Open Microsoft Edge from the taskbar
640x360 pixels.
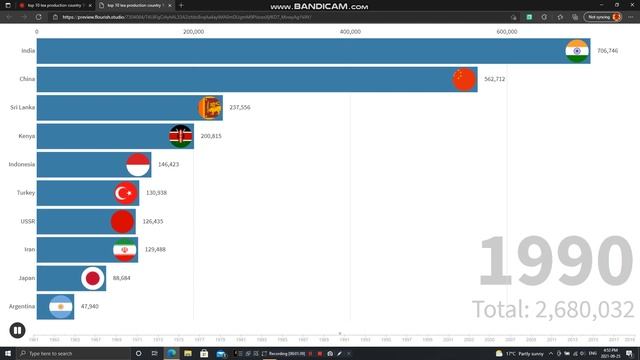(172, 353)
